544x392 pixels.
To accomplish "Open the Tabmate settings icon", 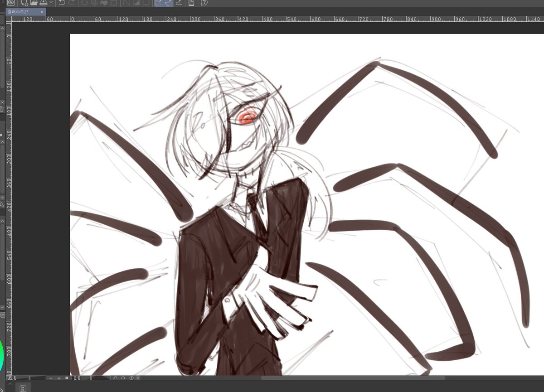I will point(191,3).
